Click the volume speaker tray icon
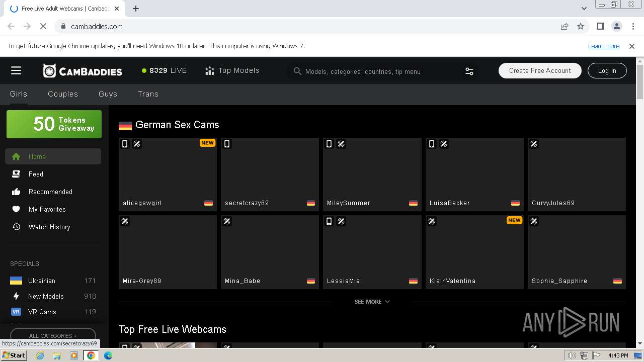The image size is (644, 362). click(572, 355)
